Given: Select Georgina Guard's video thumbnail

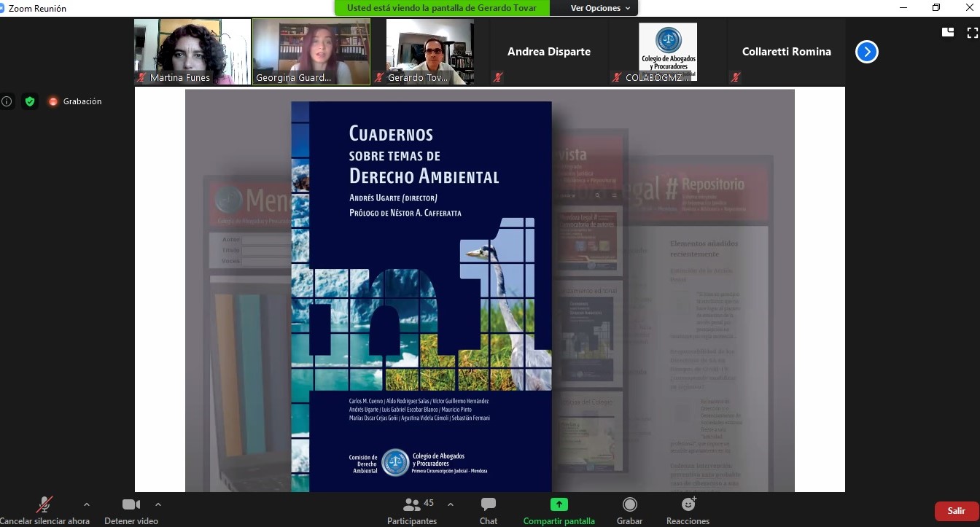Looking at the screenshot, I should point(311,51).
